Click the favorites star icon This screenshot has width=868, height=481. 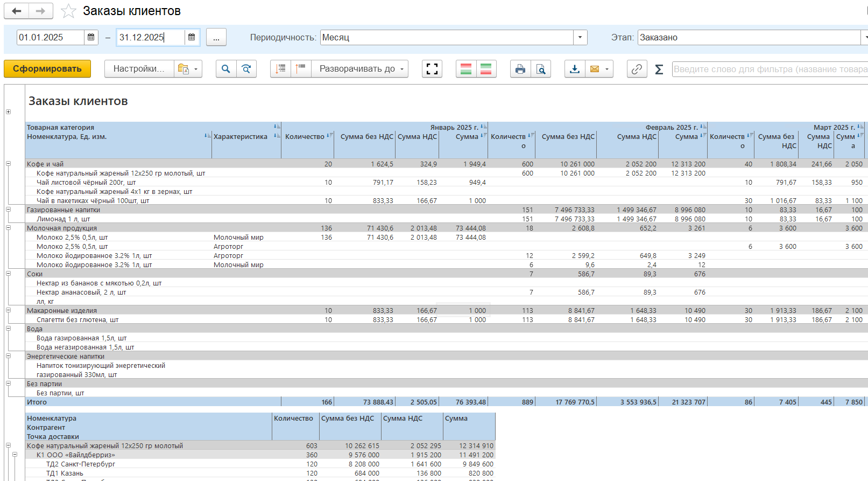pyautogui.click(x=68, y=11)
